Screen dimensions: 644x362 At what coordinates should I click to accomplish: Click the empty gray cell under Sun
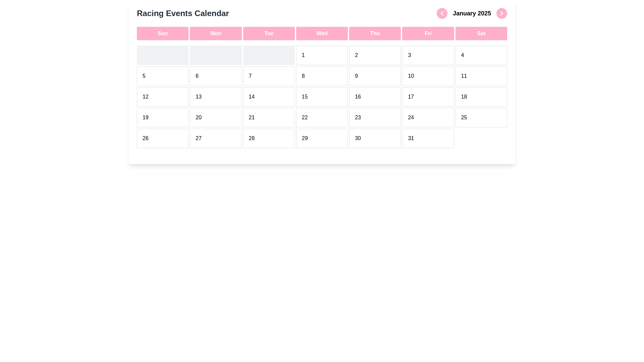[162, 55]
